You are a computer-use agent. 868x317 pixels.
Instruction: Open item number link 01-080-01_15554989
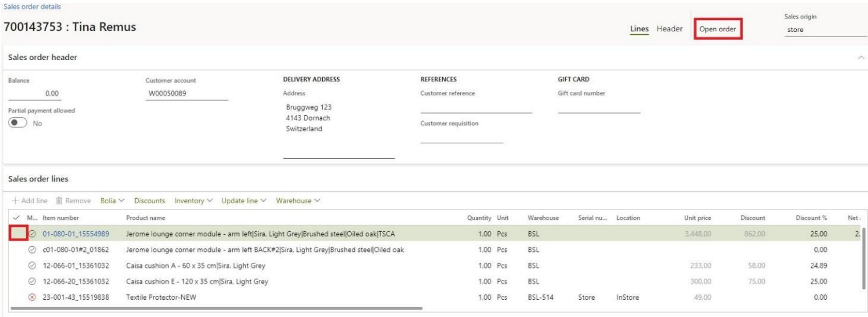[x=76, y=234]
